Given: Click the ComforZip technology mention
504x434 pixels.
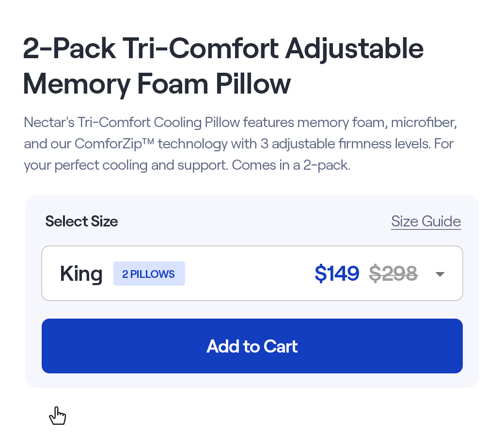Looking at the screenshot, I should [114, 144].
